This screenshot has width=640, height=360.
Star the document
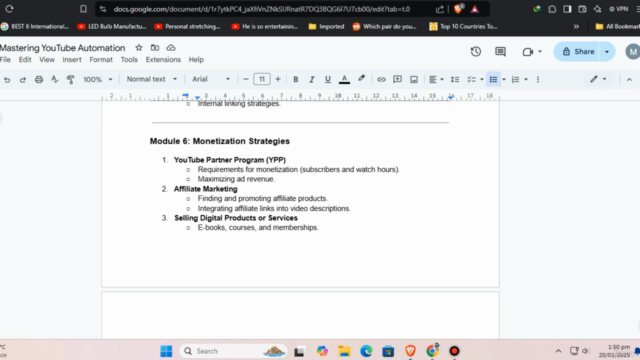coord(139,48)
